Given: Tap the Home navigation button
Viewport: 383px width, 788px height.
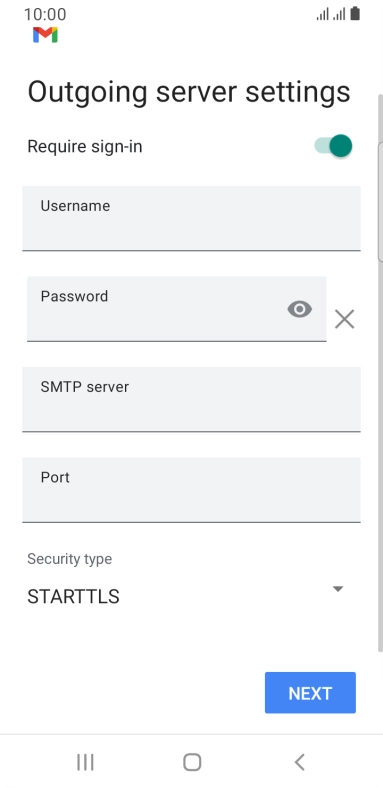Looking at the screenshot, I should pos(192,762).
